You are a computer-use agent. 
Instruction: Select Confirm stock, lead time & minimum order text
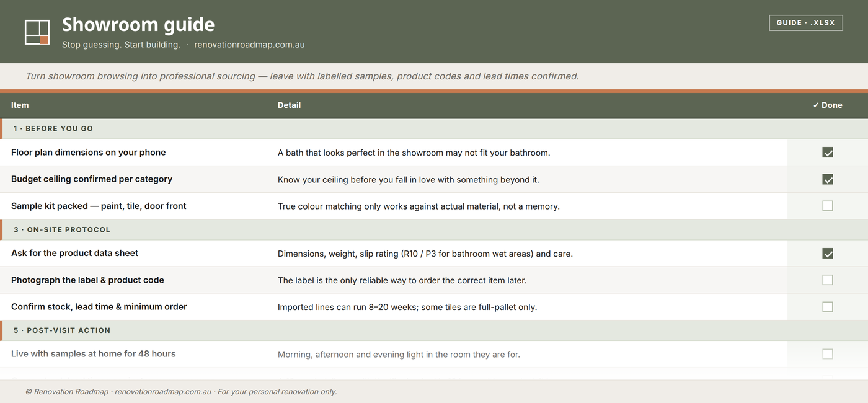point(99,307)
